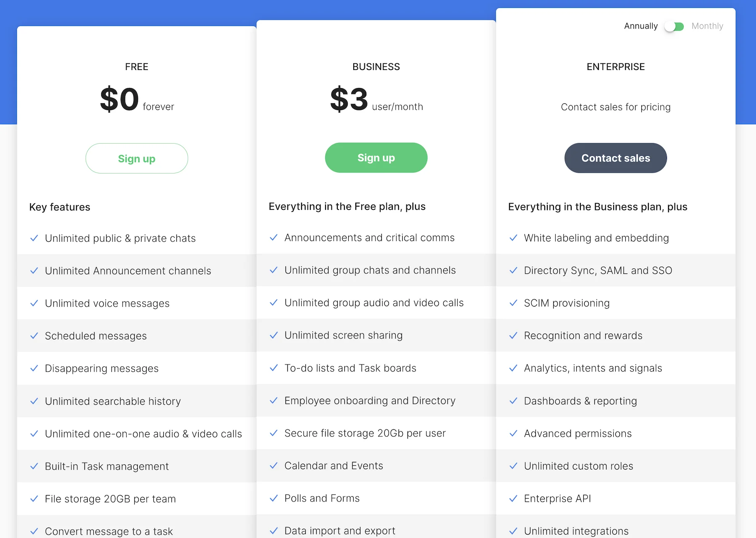
Task: Click the checkmark next to Scheduled messages
Action: point(35,336)
